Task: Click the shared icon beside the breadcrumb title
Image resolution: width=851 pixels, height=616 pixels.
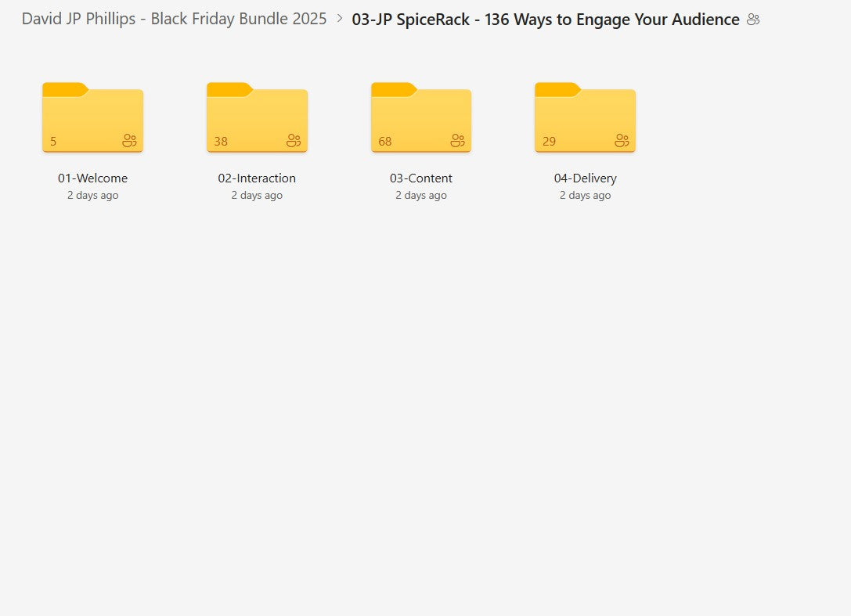Action: (x=753, y=20)
